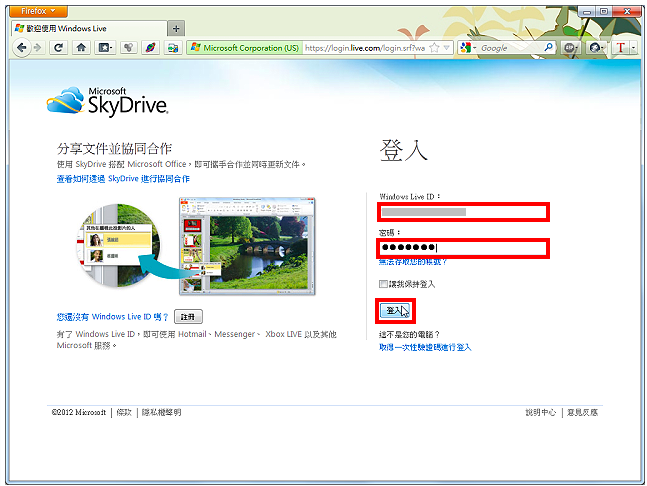Click Microsoft Corporation (US) site identity badge

click(245, 48)
